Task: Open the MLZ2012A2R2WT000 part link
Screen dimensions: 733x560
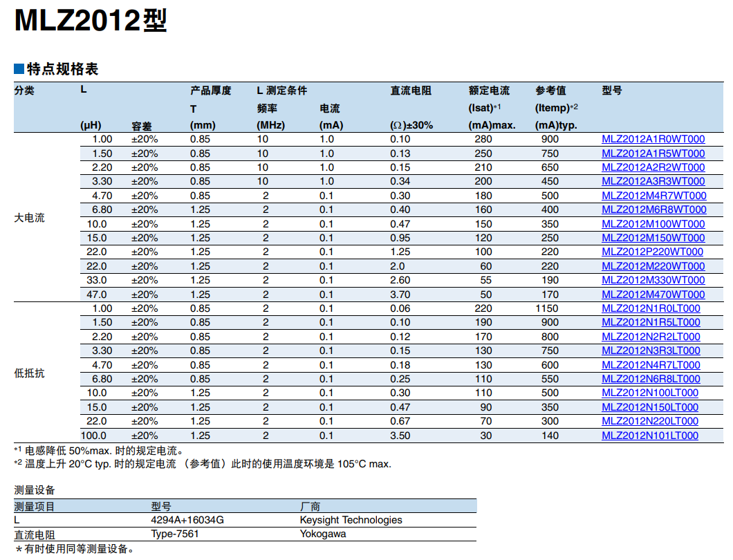Action: pyautogui.click(x=653, y=167)
